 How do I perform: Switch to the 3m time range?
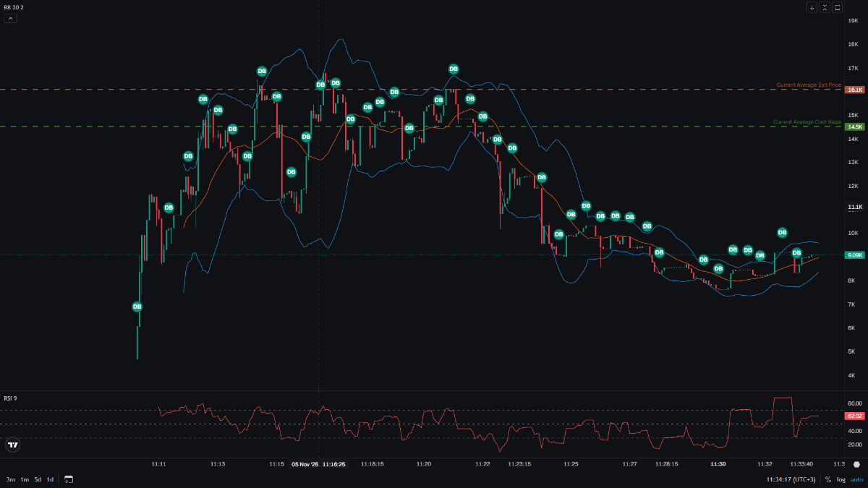pos(11,479)
